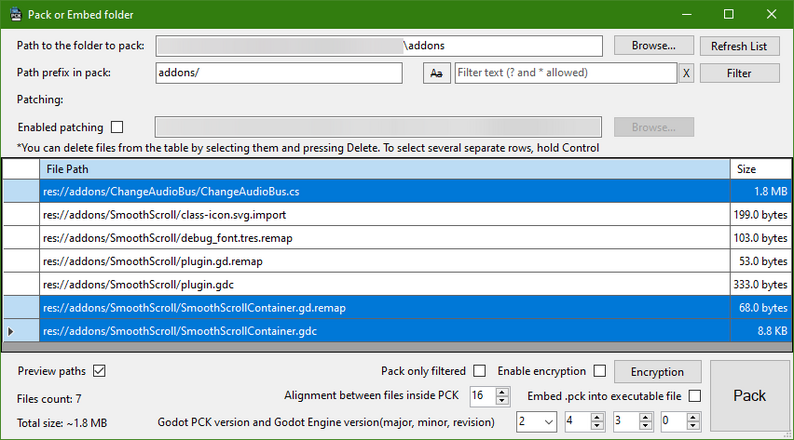
Task: Increase the alignment between files value
Action: point(503,391)
